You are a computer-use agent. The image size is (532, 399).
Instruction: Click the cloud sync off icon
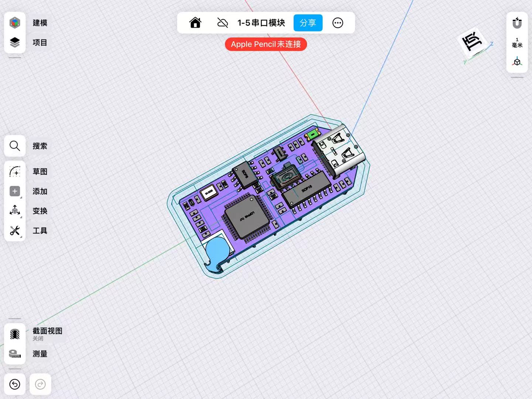pos(222,23)
